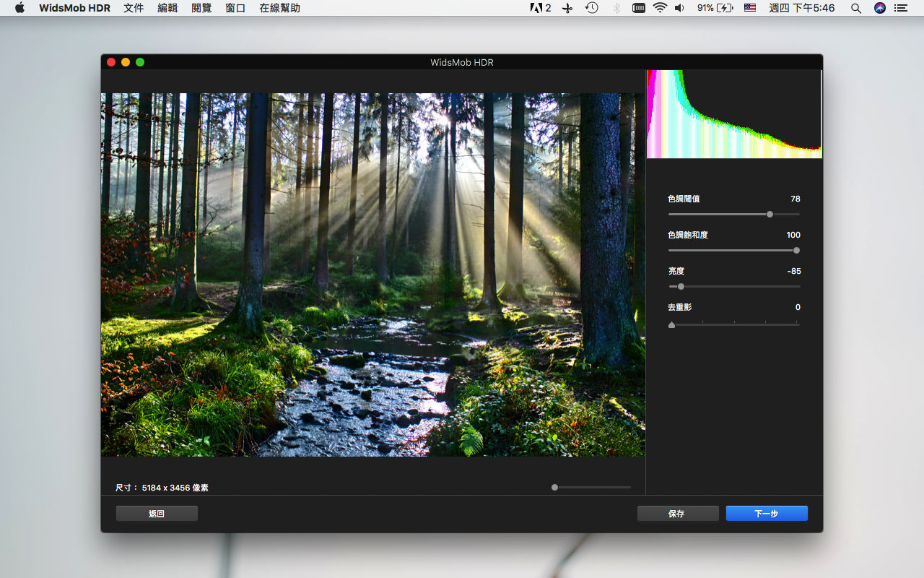The height and width of the screenshot is (578, 924).
Task: Open the 在線幫助 menu
Action: click(279, 8)
